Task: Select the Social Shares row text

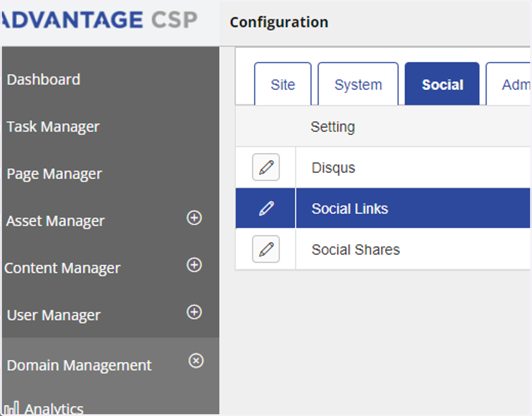Action: (x=356, y=249)
